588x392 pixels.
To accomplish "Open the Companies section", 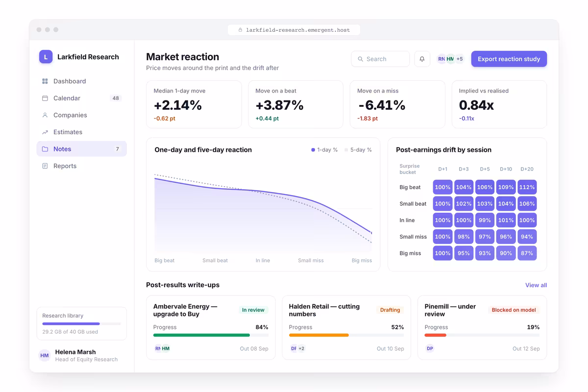I will point(82,115).
